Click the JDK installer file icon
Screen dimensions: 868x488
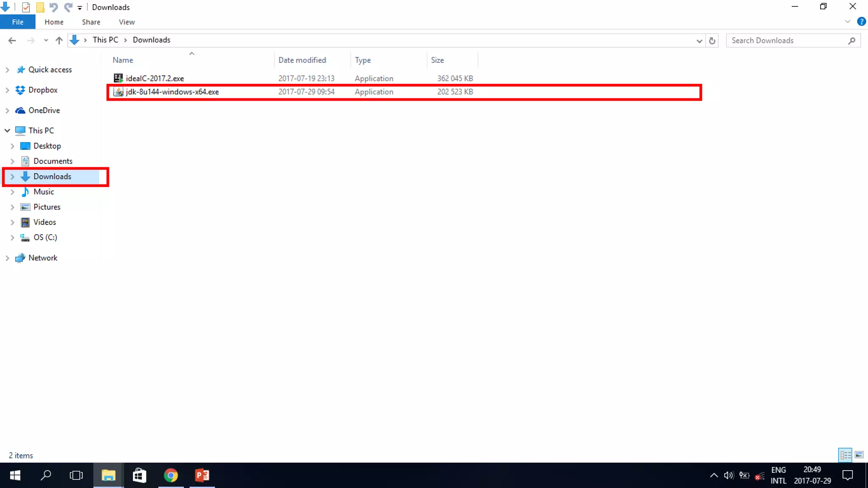pyautogui.click(x=118, y=91)
